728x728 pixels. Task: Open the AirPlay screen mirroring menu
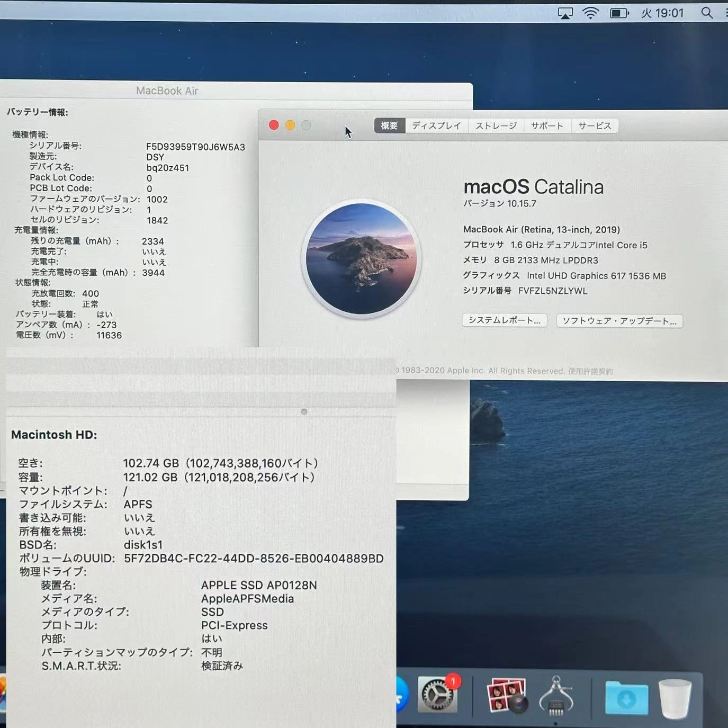[565, 13]
